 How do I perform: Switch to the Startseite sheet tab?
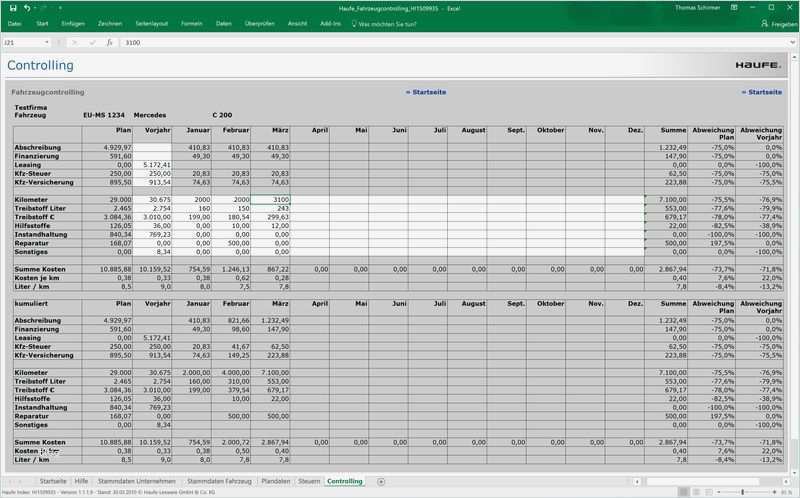[x=53, y=481]
